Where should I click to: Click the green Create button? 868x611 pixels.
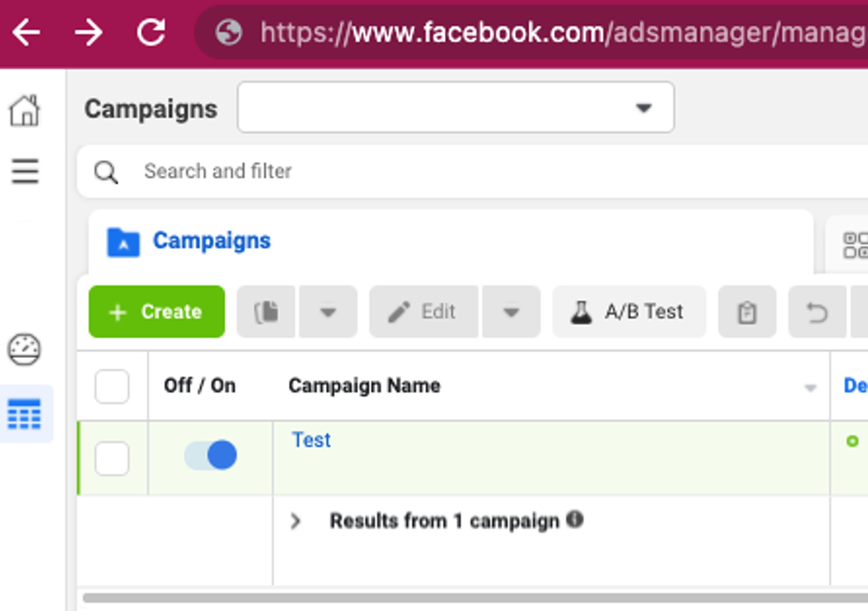point(157,312)
